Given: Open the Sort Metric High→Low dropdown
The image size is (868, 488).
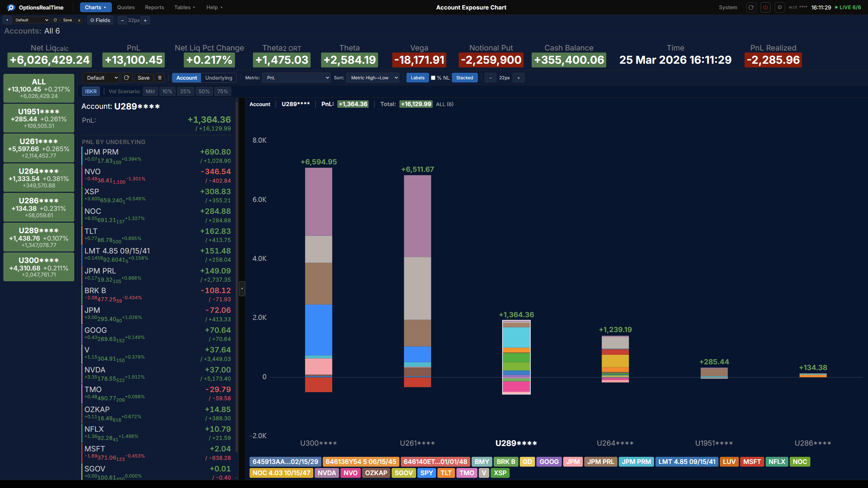Looking at the screenshot, I should [373, 78].
